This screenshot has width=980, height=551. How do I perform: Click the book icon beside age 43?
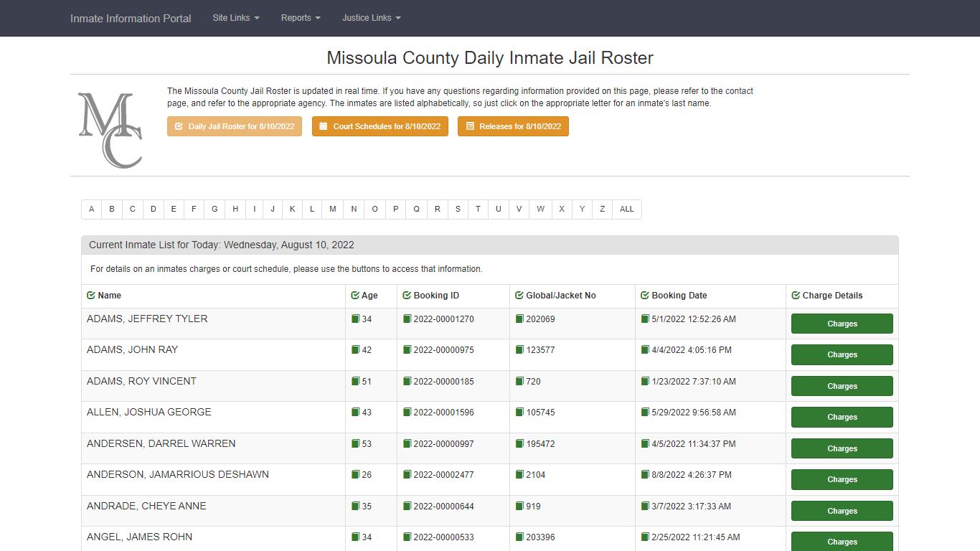point(355,412)
